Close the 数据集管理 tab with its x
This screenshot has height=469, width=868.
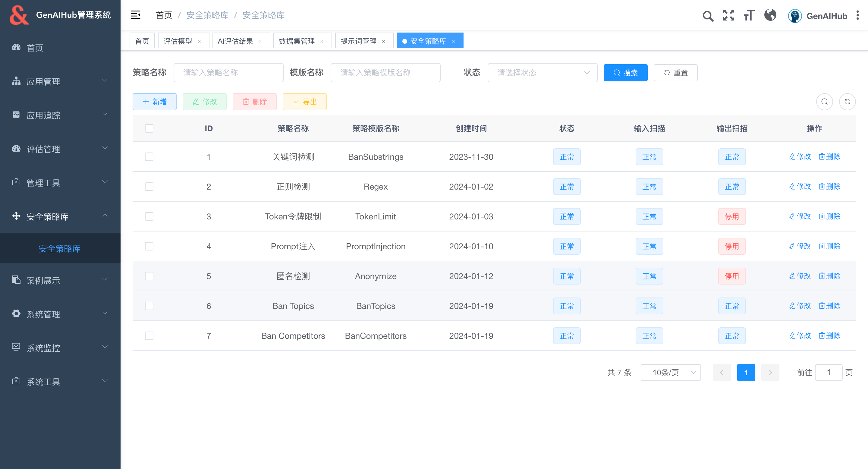pyautogui.click(x=322, y=41)
